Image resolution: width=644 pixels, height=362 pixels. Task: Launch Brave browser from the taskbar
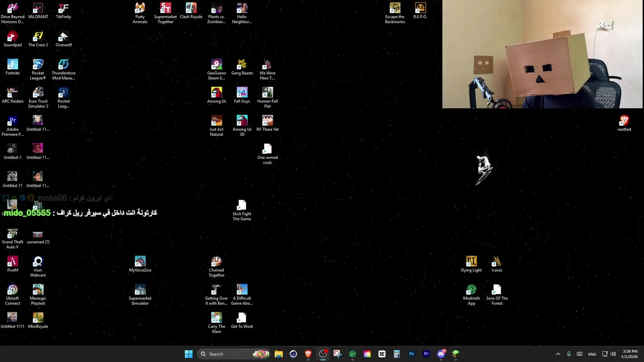pyautogui.click(x=308, y=354)
